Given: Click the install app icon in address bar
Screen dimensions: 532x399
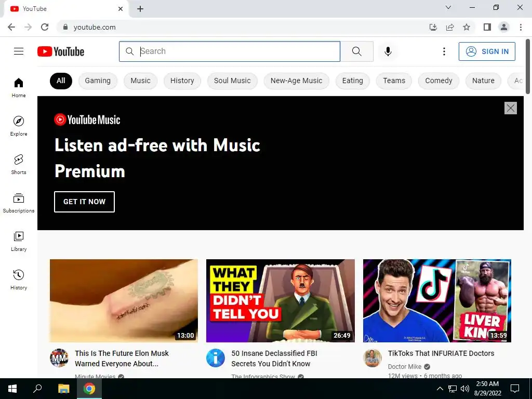Looking at the screenshot, I should 433,27.
